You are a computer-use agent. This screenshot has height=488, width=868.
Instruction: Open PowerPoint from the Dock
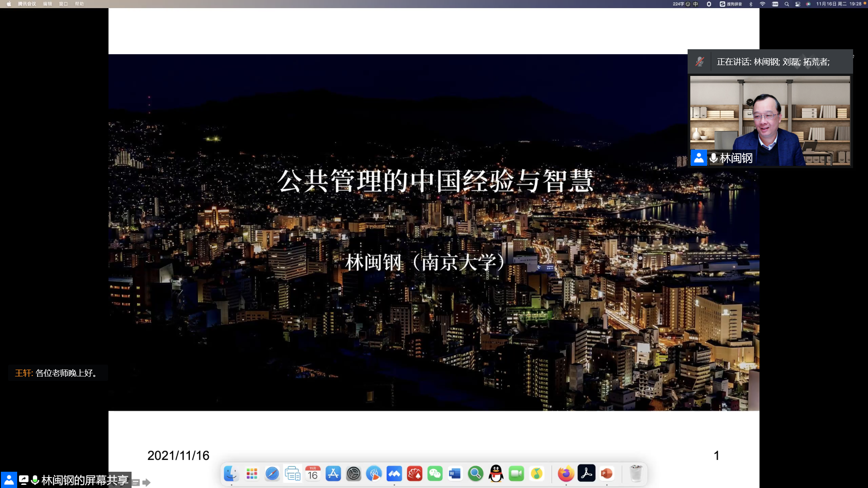point(607,474)
